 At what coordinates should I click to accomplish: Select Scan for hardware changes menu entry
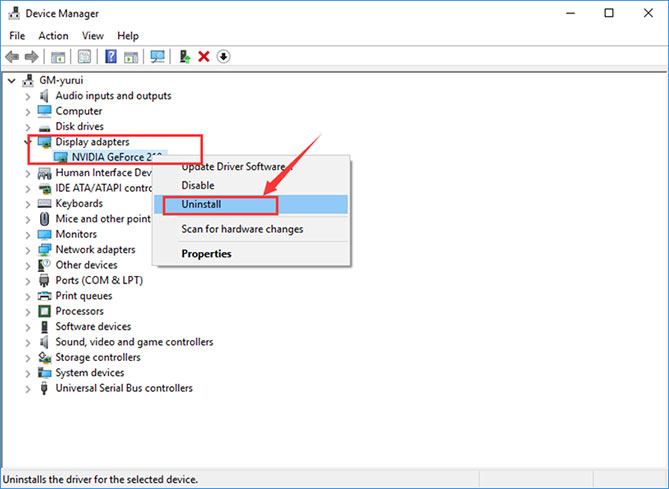pyautogui.click(x=242, y=229)
